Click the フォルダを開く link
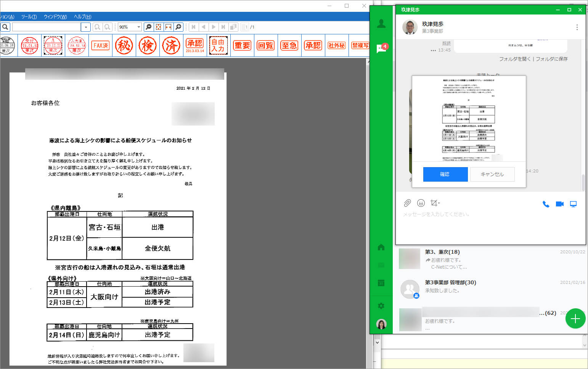The height and width of the screenshot is (369, 588). (x=514, y=59)
